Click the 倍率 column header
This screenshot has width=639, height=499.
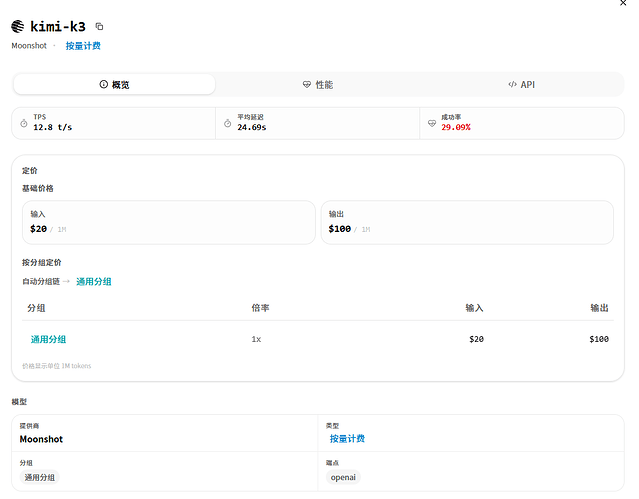pos(260,308)
